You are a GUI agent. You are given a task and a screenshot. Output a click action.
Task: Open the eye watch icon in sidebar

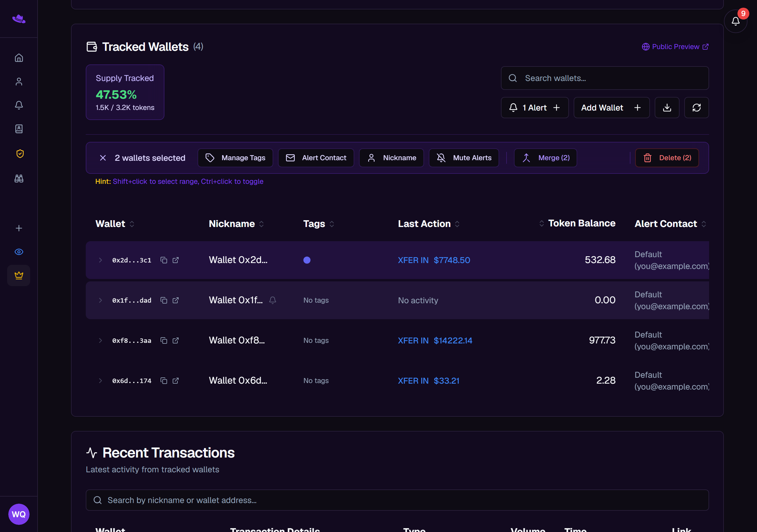point(19,252)
